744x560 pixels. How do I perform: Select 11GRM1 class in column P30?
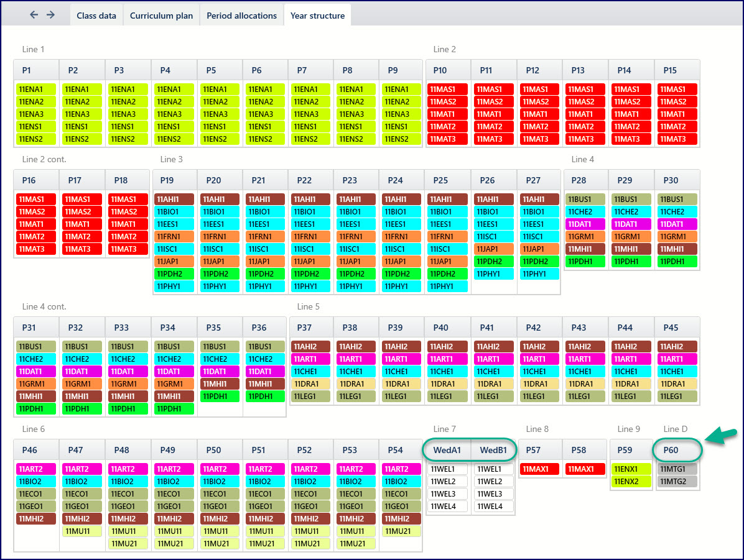[x=677, y=237]
